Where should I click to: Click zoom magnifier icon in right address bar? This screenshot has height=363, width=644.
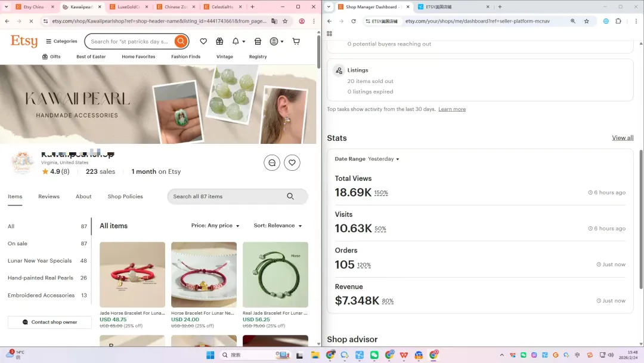573,21
